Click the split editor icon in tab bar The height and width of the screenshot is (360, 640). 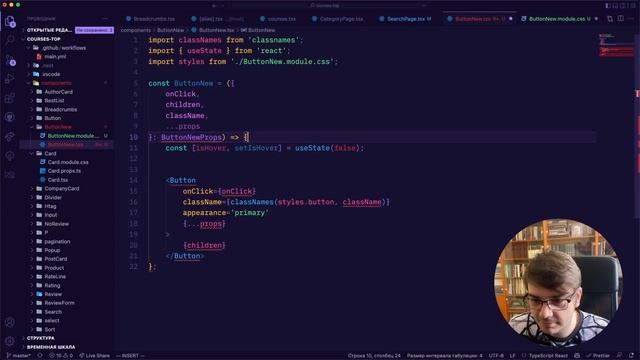coord(620,18)
